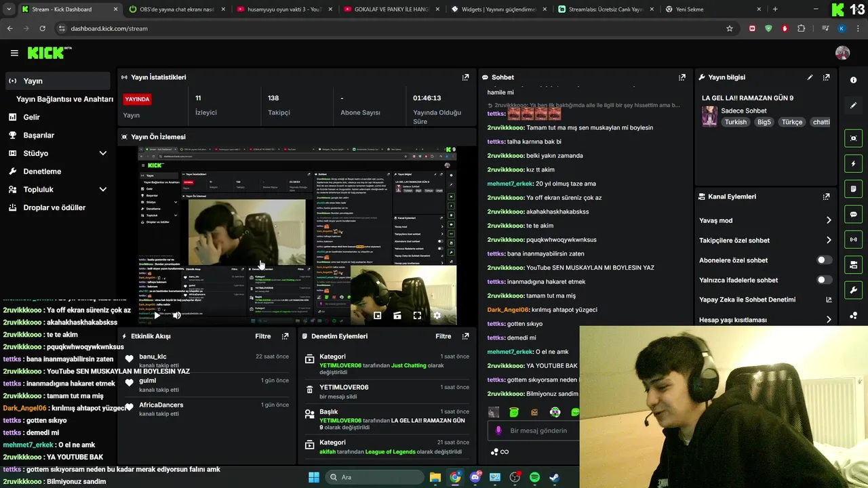Make the stream preview fullscreen
This screenshot has width=868, height=488.
tap(417, 315)
